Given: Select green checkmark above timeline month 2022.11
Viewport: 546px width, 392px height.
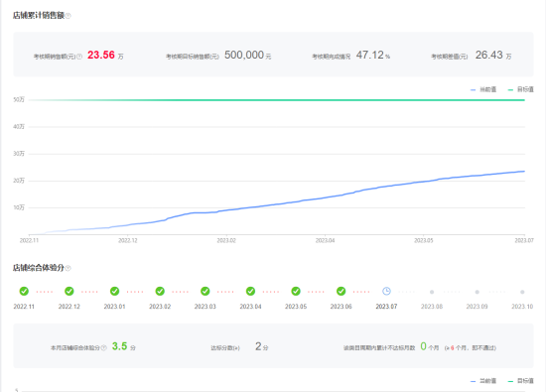Looking at the screenshot, I should pos(24,291).
